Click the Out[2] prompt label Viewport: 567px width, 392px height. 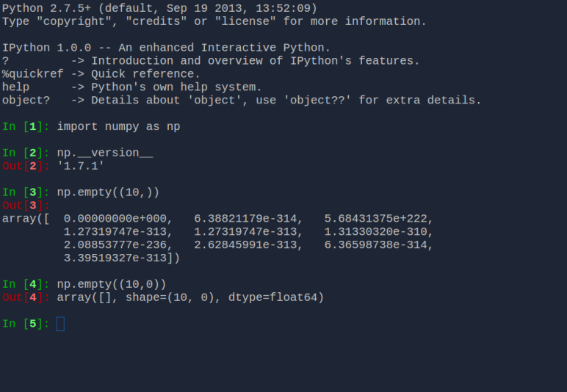26,166
